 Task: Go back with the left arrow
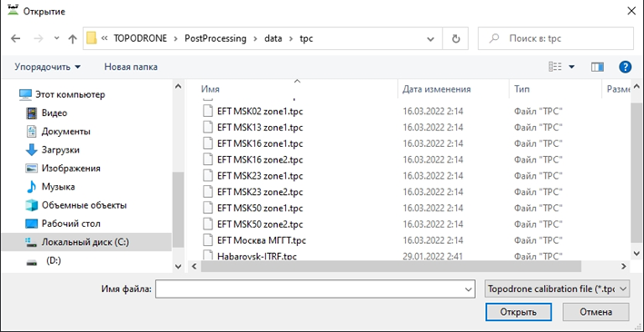(x=15, y=39)
